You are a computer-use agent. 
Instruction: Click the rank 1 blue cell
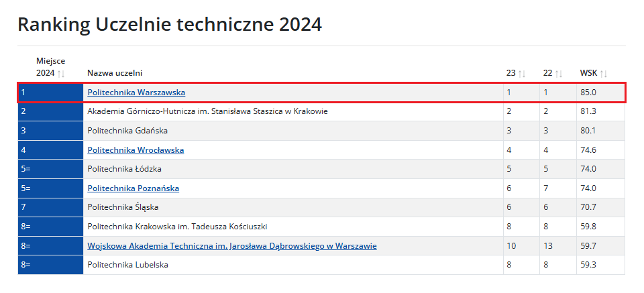pos(50,93)
